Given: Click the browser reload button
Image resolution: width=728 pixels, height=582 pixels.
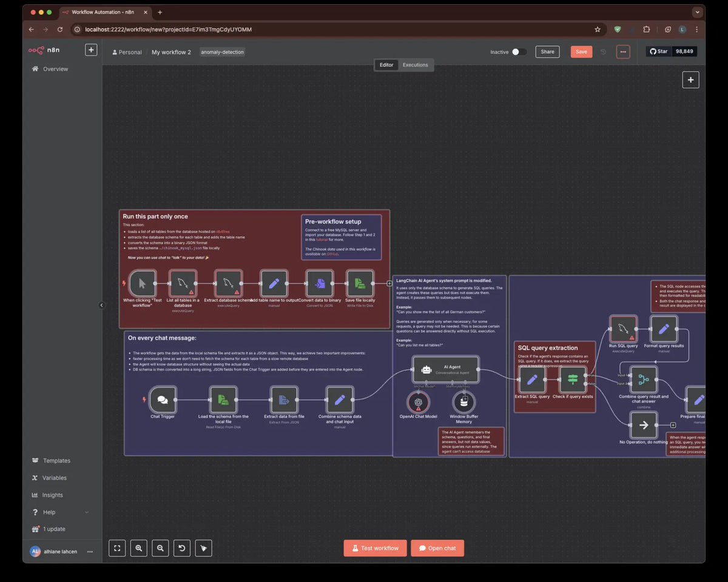Looking at the screenshot, I should coord(60,29).
